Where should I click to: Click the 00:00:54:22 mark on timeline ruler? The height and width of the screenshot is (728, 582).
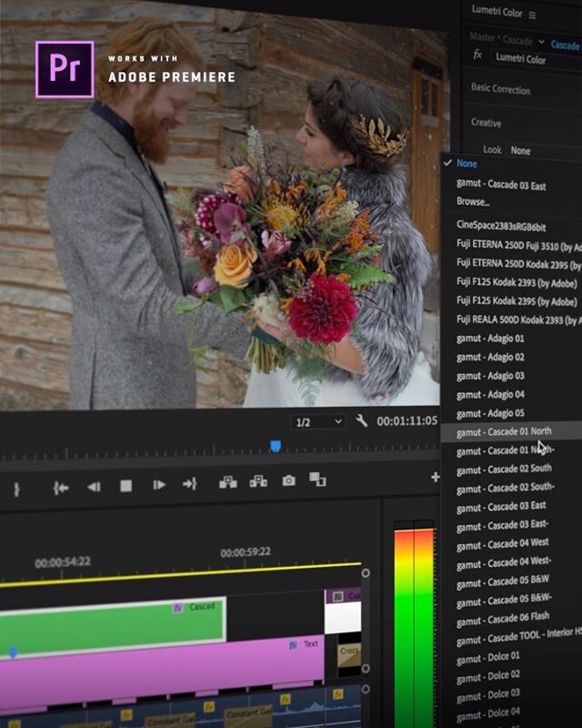tap(63, 562)
